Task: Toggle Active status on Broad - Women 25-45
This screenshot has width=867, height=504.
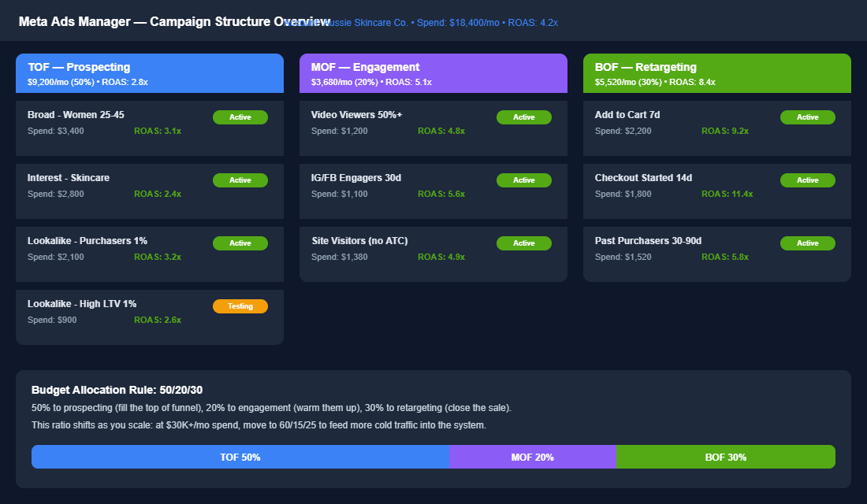Action: pyautogui.click(x=240, y=117)
